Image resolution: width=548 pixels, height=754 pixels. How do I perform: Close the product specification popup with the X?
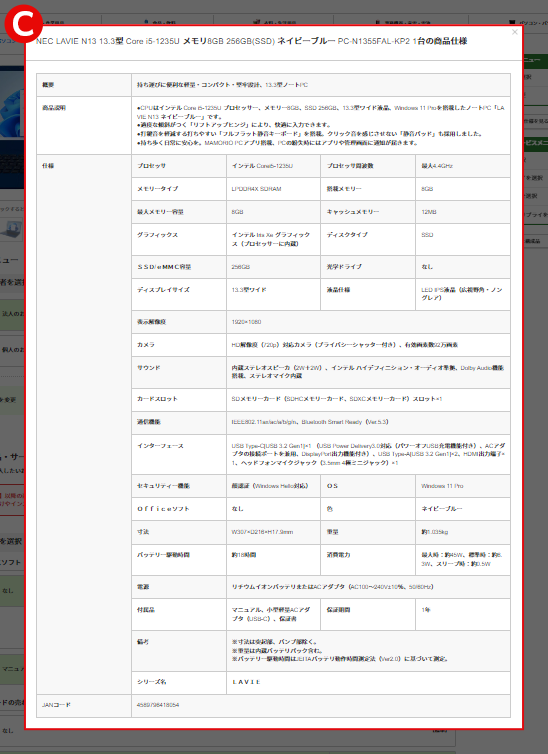click(x=515, y=32)
